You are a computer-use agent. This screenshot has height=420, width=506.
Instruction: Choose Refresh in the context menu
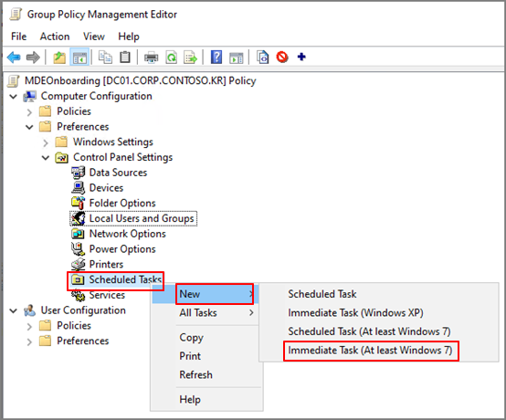click(206, 375)
